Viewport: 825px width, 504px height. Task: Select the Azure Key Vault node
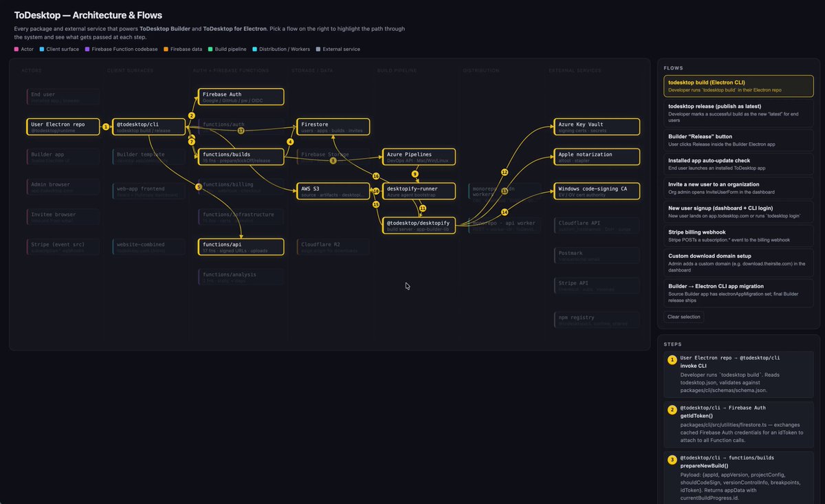pyautogui.click(x=597, y=127)
